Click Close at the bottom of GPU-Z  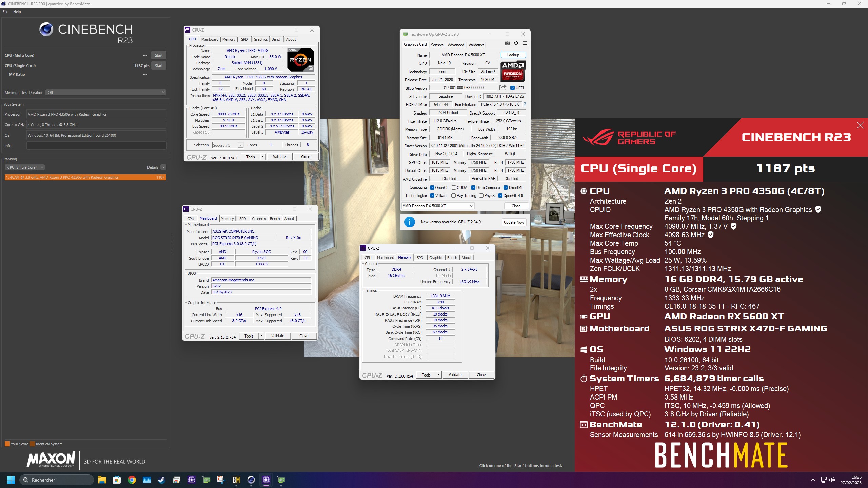pyautogui.click(x=516, y=206)
